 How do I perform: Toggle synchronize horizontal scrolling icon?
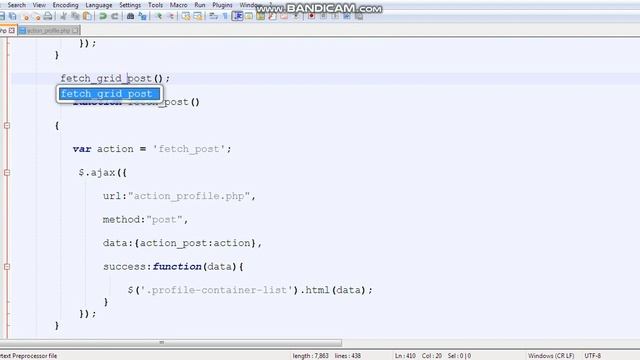198,16
